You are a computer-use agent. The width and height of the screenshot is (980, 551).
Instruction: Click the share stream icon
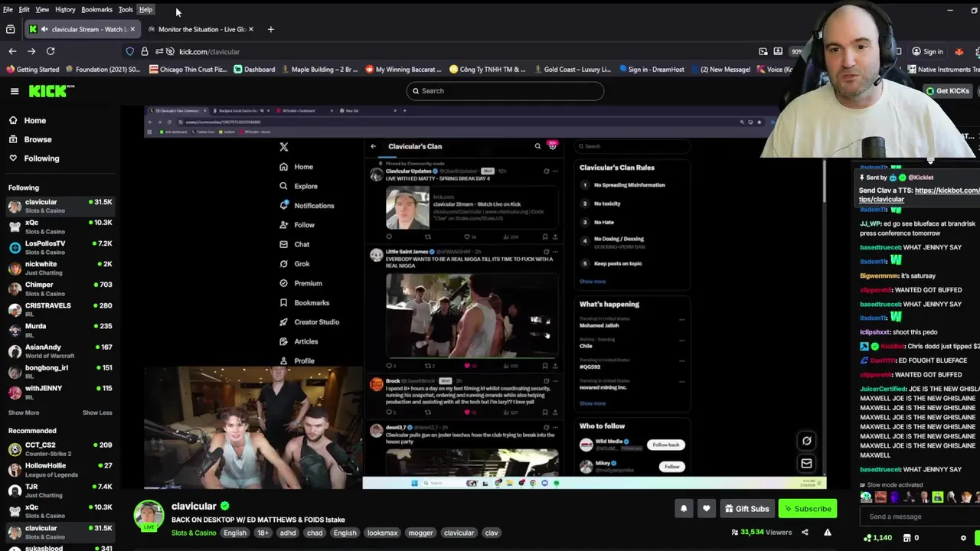(x=805, y=532)
